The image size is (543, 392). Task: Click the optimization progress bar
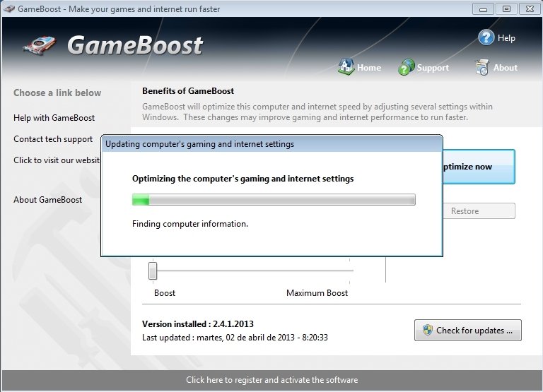click(x=274, y=200)
